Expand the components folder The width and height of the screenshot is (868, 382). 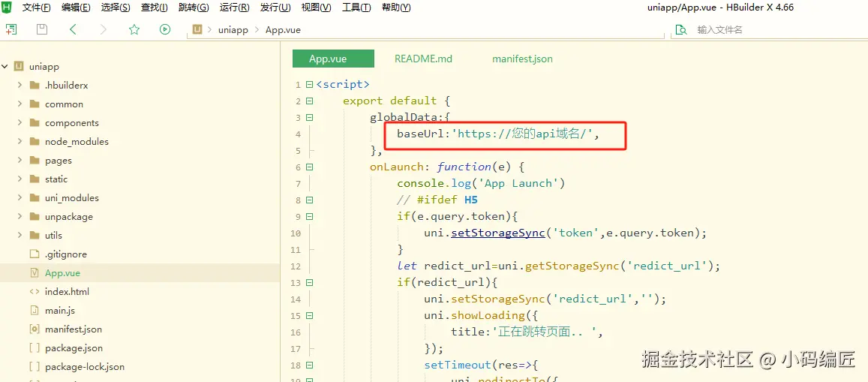pos(20,122)
